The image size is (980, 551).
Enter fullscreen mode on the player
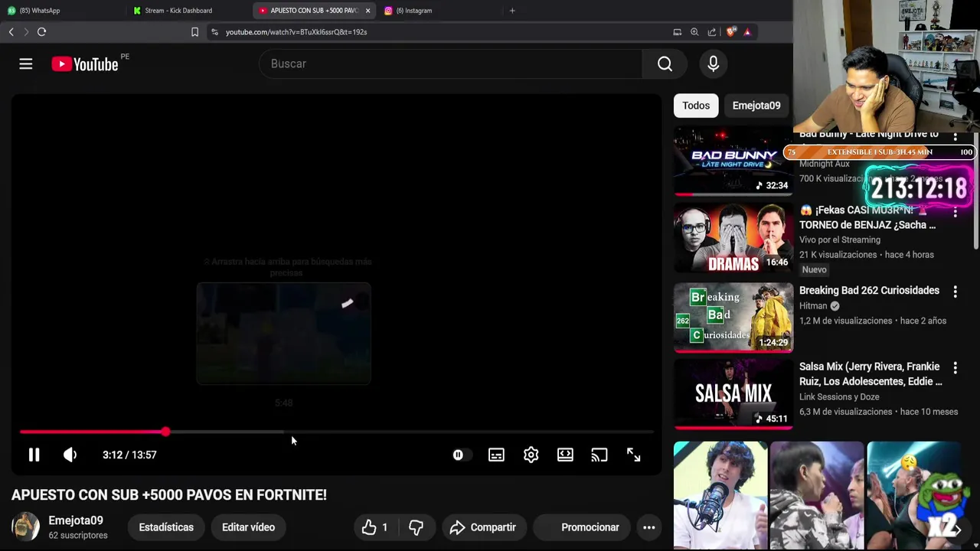click(x=633, y=455)
